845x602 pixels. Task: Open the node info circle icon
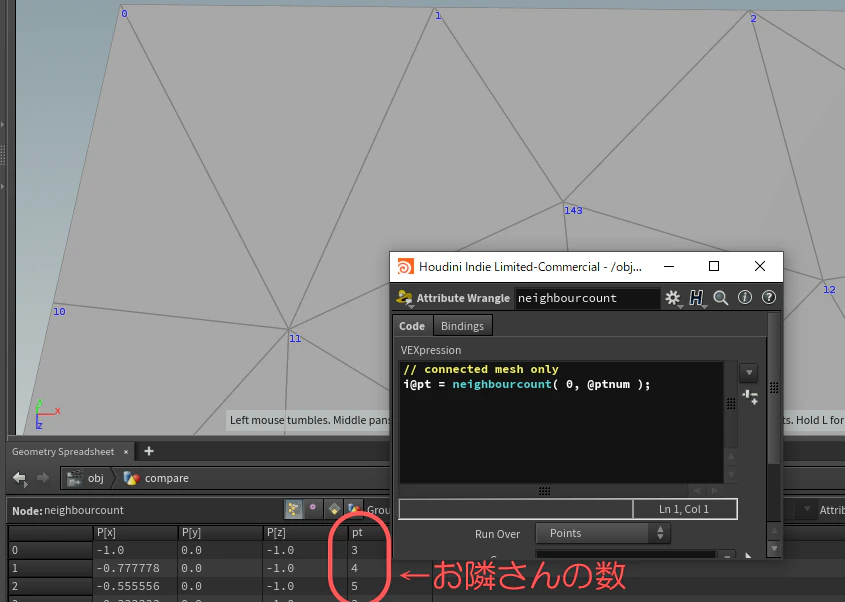point(745,297)
